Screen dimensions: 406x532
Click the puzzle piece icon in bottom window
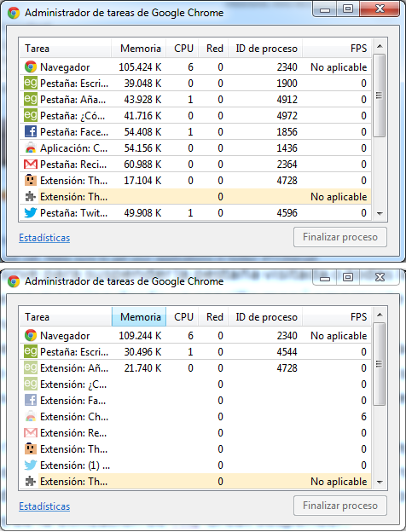(31, 482)
